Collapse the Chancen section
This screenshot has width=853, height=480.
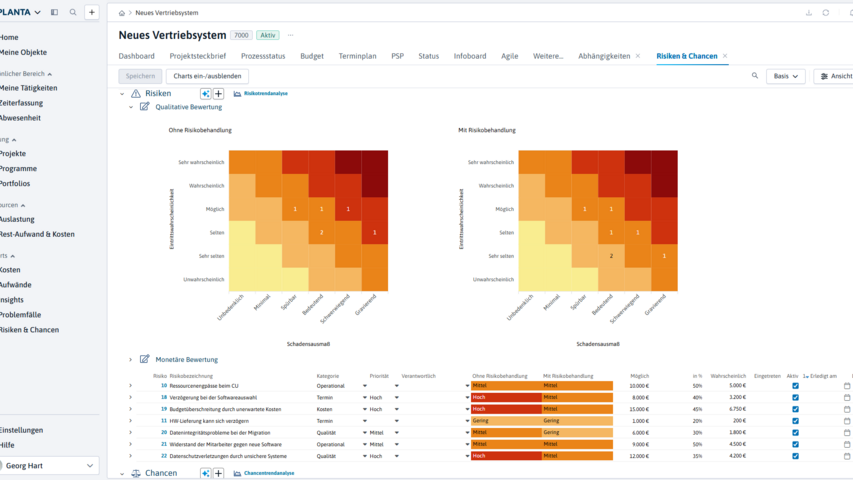tap(122, 473)
